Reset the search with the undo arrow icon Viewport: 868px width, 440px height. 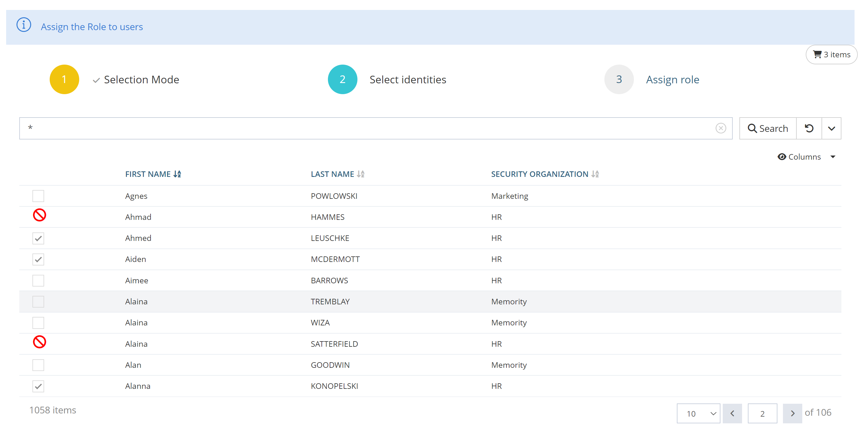809,128
